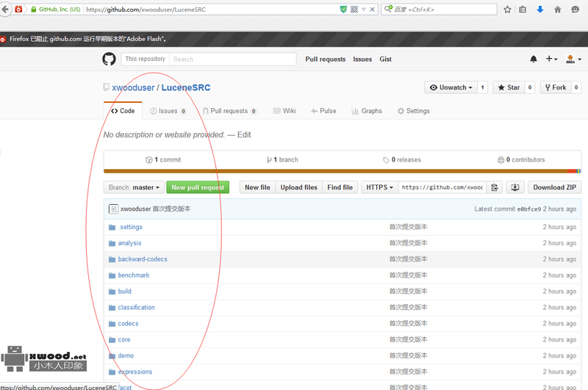Image resolution: width=588 pixels, height=390 pixels.
Task: Click the green padlock site identity icon
Action: 33,10
